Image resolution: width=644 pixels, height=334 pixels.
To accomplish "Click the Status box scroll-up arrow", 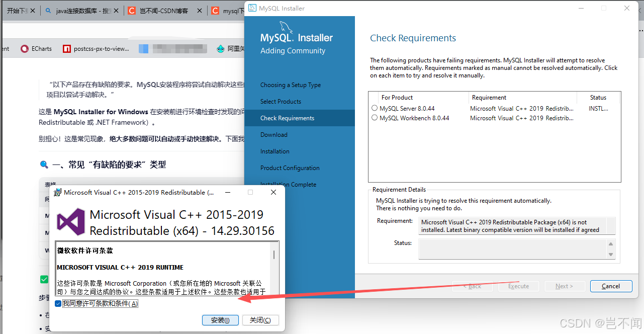I will (x=611, y=244).
